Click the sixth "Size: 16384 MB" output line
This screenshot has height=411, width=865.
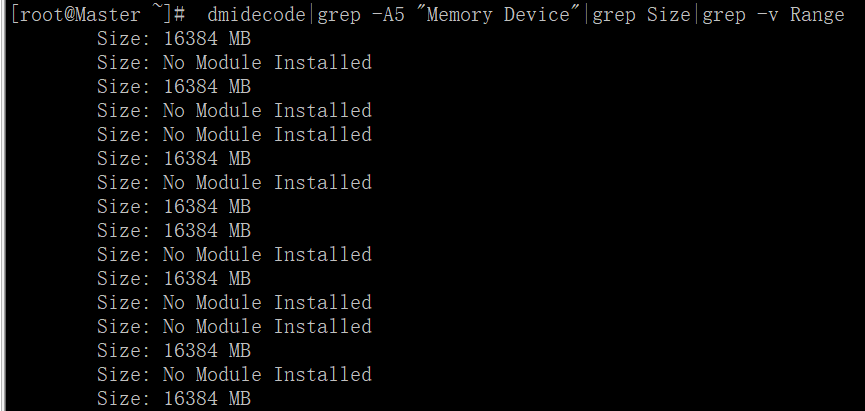pos(174,279)
